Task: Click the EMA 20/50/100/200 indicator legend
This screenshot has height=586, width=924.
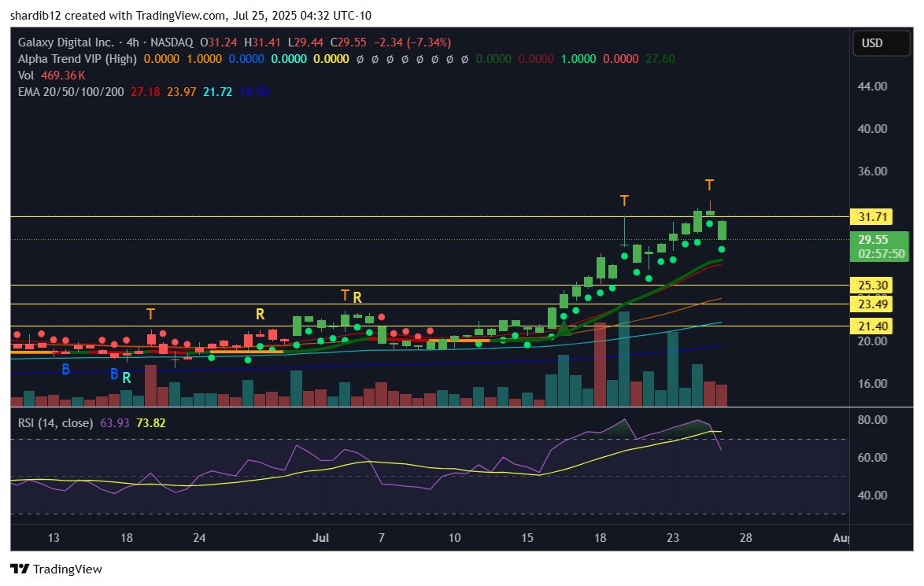Action: coord(71,92)
